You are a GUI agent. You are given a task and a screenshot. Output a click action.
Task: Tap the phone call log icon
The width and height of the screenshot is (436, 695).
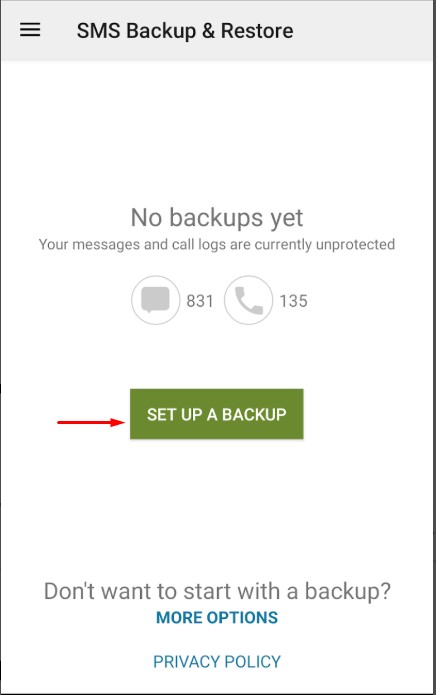tap(249, 301)
